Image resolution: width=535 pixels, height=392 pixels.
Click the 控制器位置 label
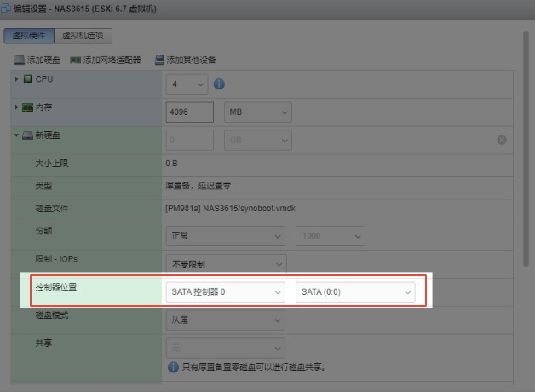click(56, 287)
